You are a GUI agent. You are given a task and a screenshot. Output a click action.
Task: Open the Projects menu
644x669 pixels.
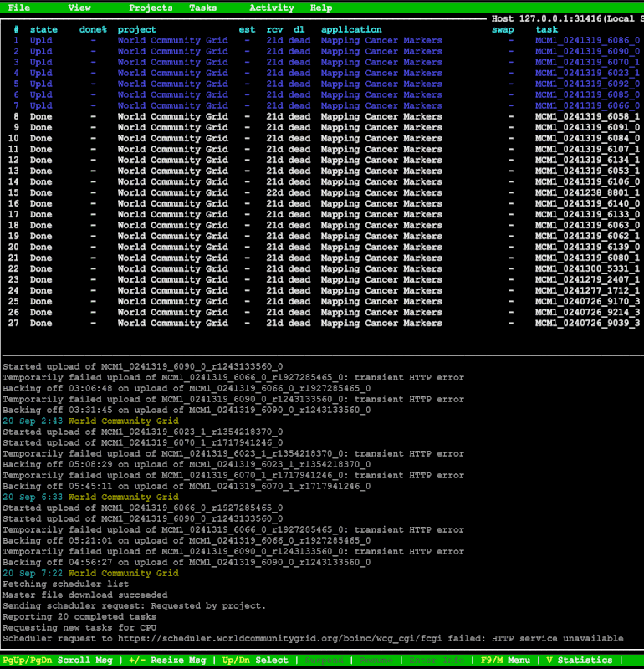151,8
